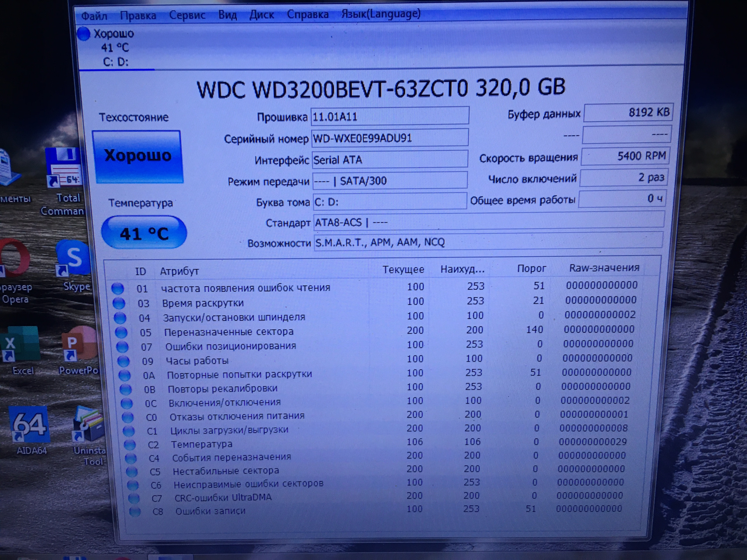
Task: Select the Хорошо 41 °C C: D: disk tab
Action: tap(115, 47)
